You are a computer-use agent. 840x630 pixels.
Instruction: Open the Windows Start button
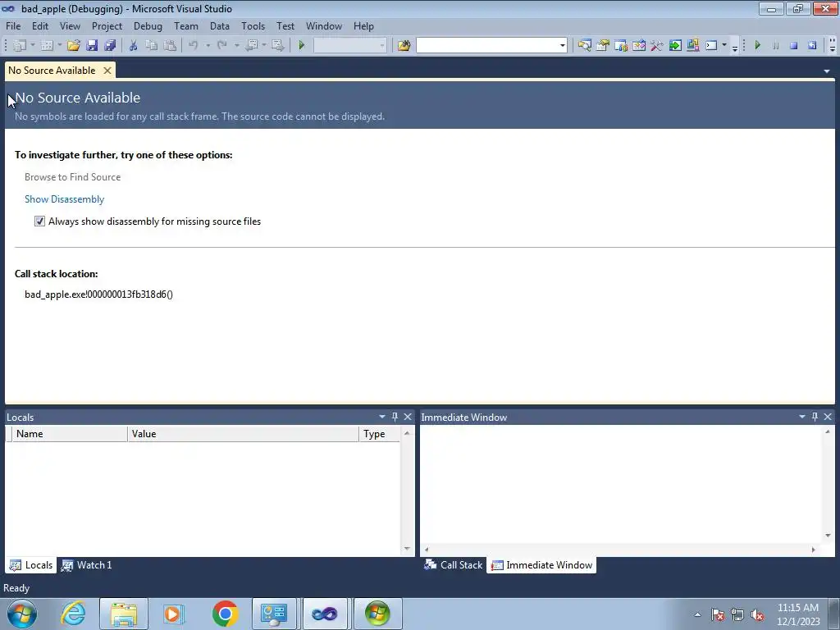22,614
